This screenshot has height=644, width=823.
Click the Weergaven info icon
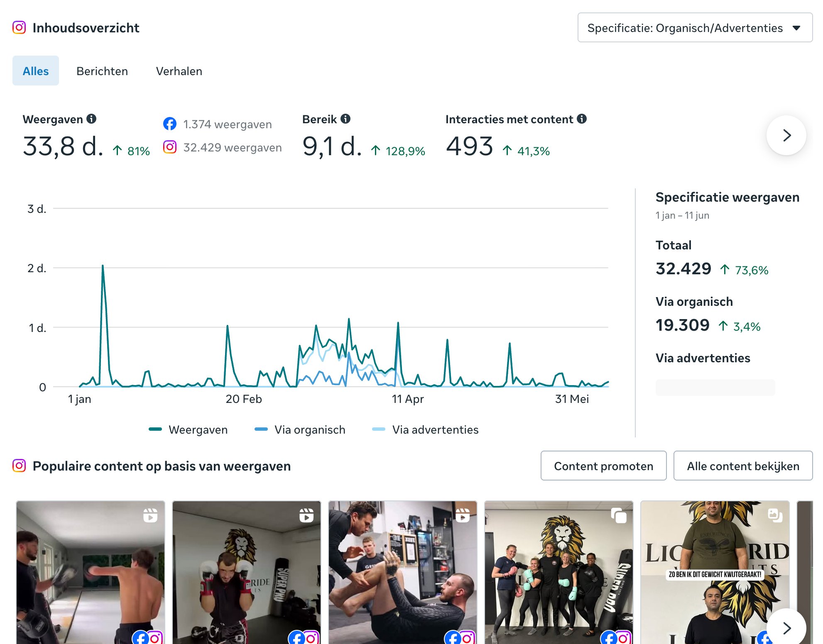91,119
